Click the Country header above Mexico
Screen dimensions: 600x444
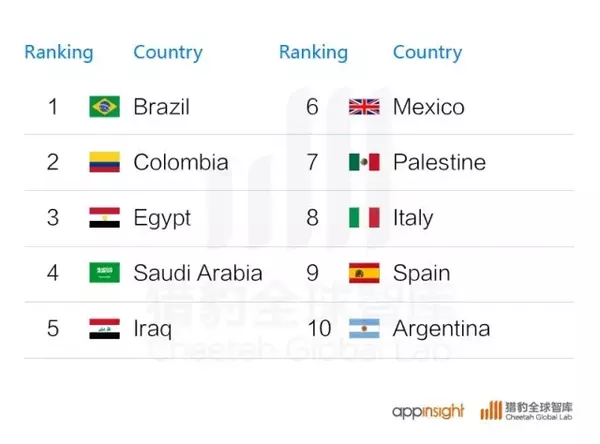click(x=426, y=52)
